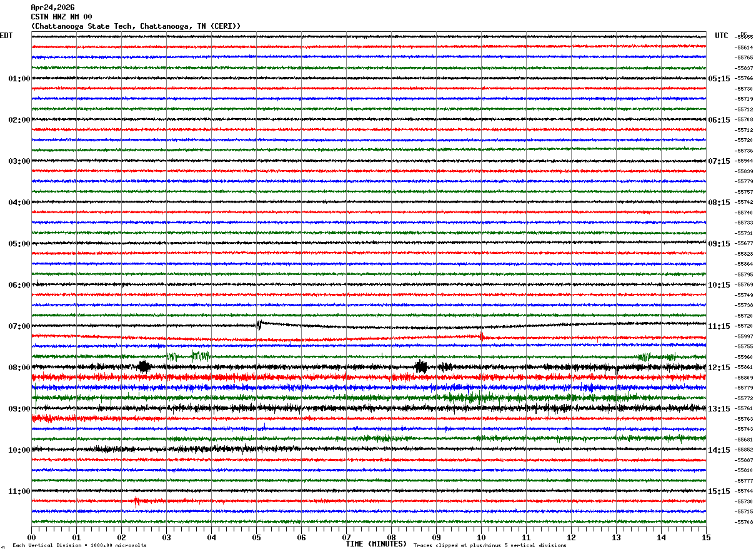Click the 10:15 UTC time label
This screenshot has height=554, width=756.
(x=719, y=285)
